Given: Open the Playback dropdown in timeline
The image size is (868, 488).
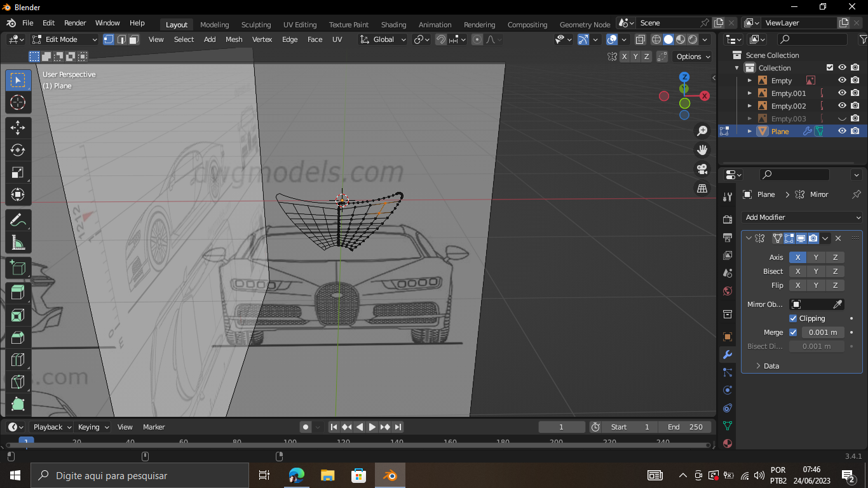Looking at the screenshot, I should pyautogui.click(x=51, y=427).
